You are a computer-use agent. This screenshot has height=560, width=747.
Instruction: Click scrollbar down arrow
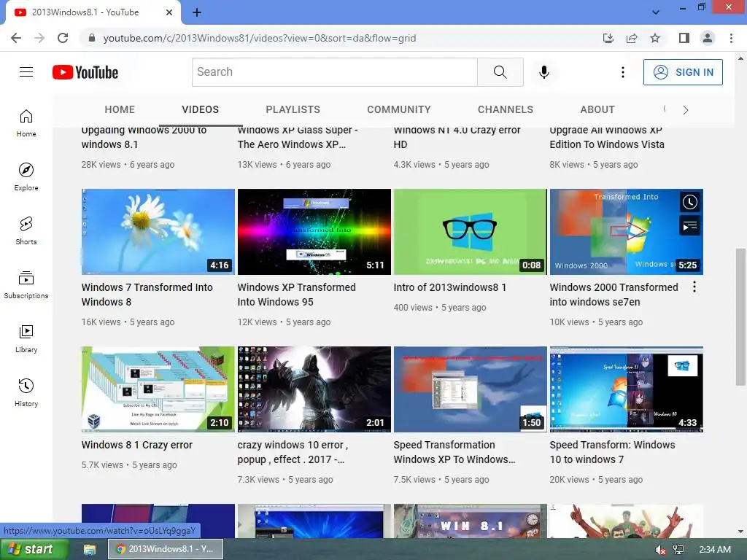(x=740, y=532)
